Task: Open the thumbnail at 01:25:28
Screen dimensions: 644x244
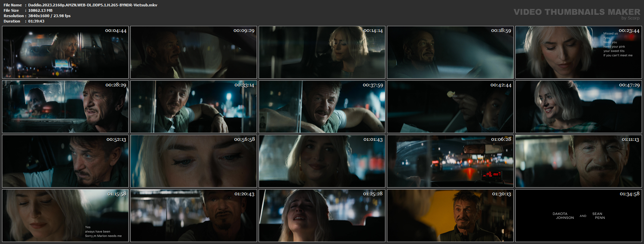Action: pos(322,215)
